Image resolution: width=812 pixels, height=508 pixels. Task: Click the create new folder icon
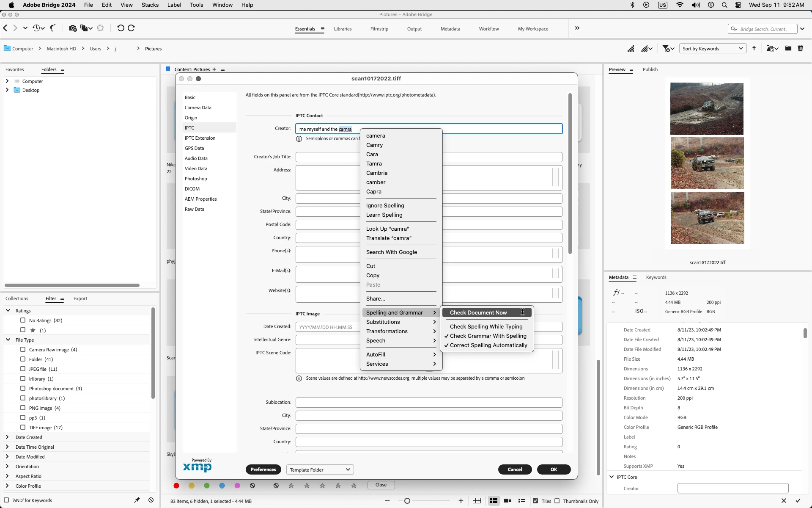[x=788, y=49]
